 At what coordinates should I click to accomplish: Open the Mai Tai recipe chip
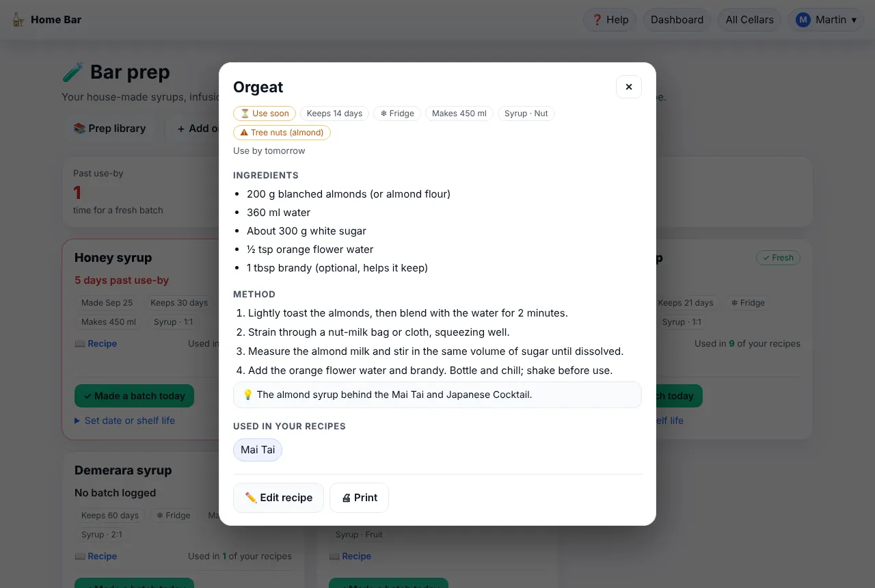click(258, 450)
